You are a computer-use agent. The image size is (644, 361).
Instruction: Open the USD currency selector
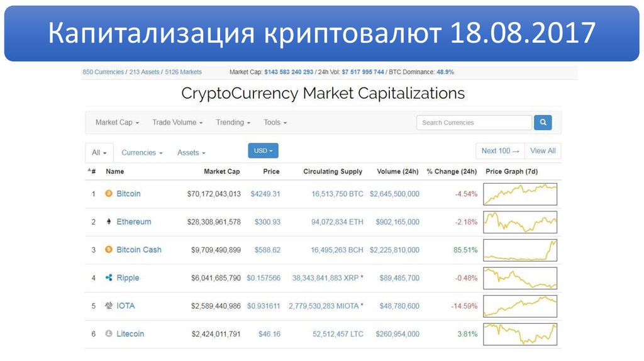(263, 151)
